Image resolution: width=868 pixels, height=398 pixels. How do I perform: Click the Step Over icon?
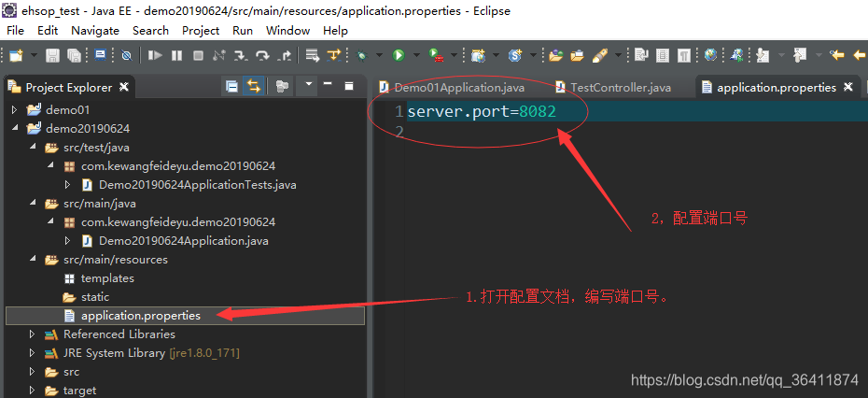click(x=262, y=55)
